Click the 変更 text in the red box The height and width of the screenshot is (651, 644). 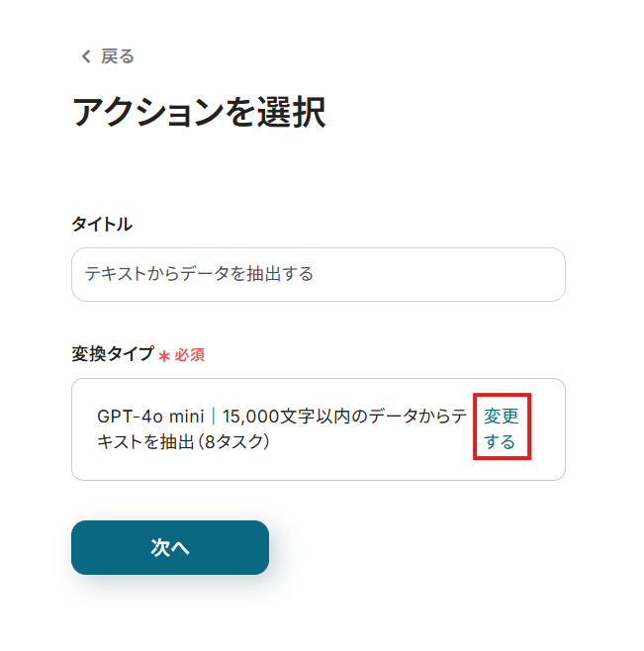(502, 417)
